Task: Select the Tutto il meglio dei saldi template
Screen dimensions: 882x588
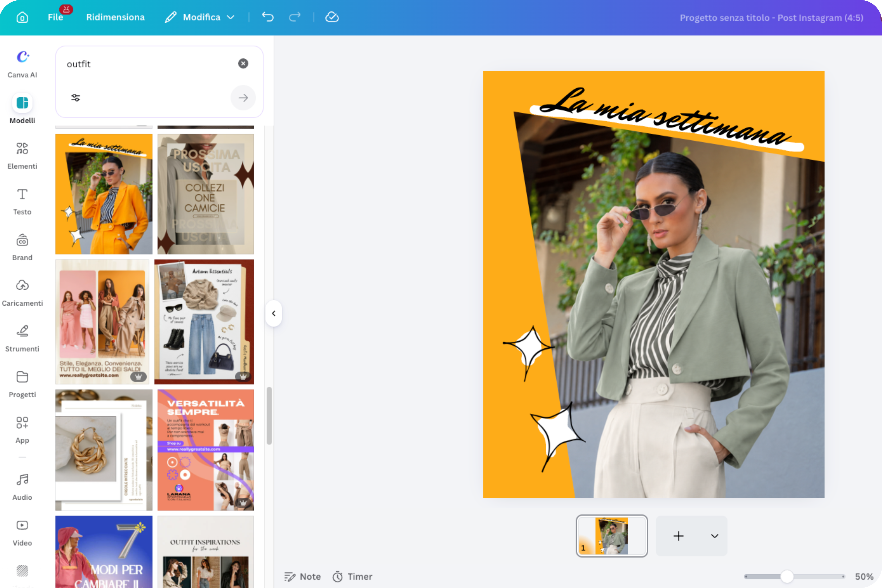Action: [102, 322]
